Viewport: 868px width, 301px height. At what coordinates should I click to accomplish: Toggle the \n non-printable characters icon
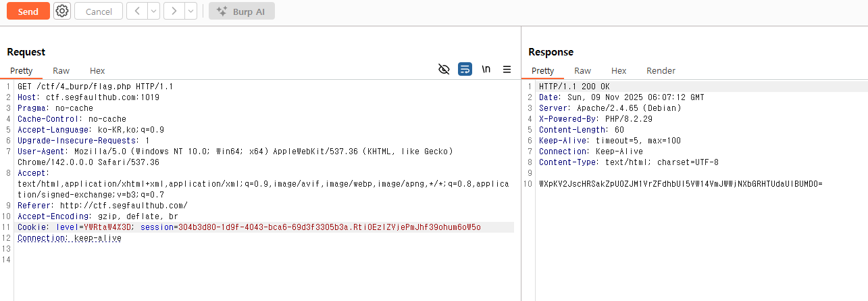pyautogui.click(x=486, y=69)
